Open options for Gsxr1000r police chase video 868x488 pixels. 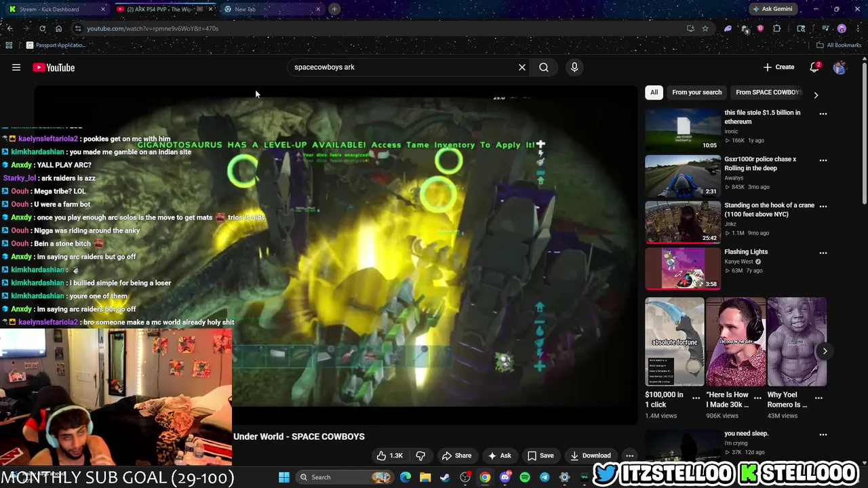coord(823,160)
